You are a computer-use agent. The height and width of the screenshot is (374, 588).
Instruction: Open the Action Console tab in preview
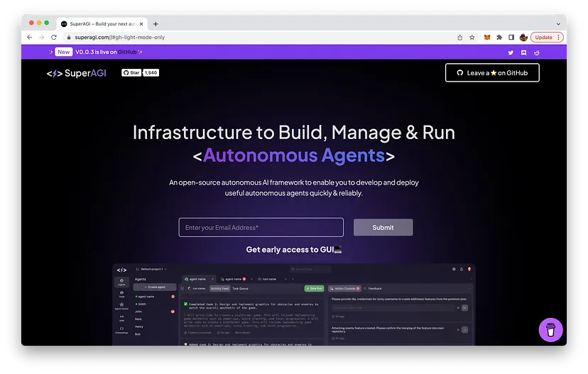pos(344,289)
